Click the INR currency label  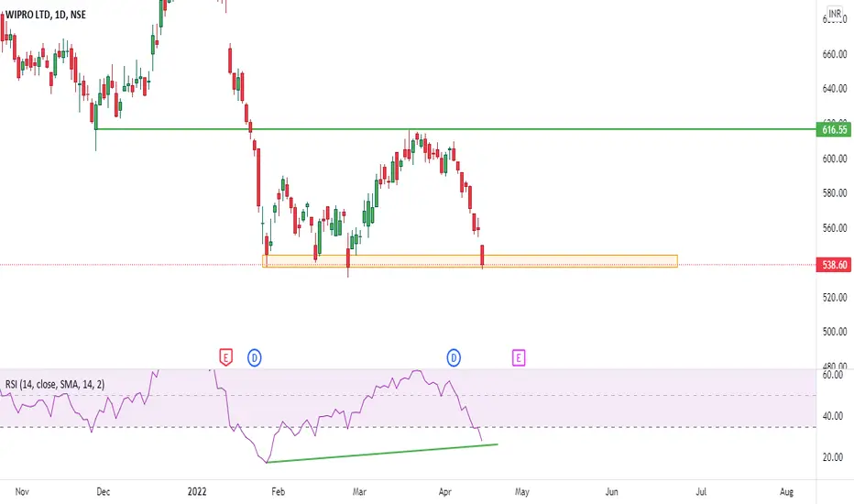pos(835,14)
